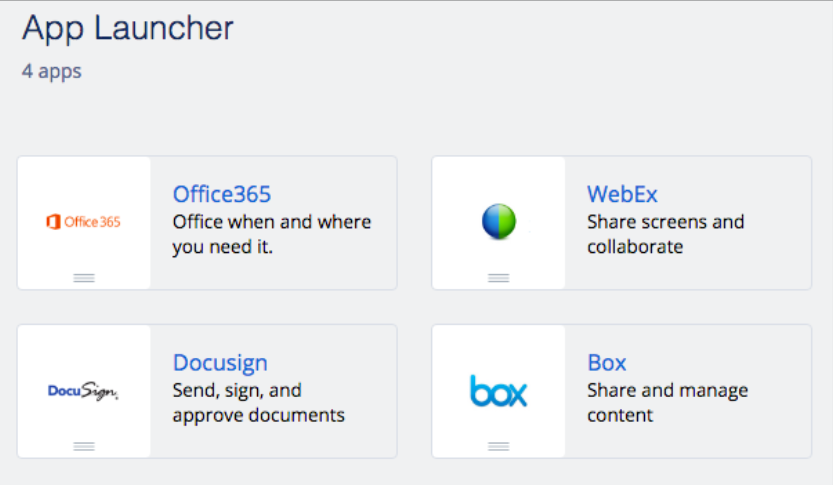Click 'Share screens and collaborate' description

[665, 234]
